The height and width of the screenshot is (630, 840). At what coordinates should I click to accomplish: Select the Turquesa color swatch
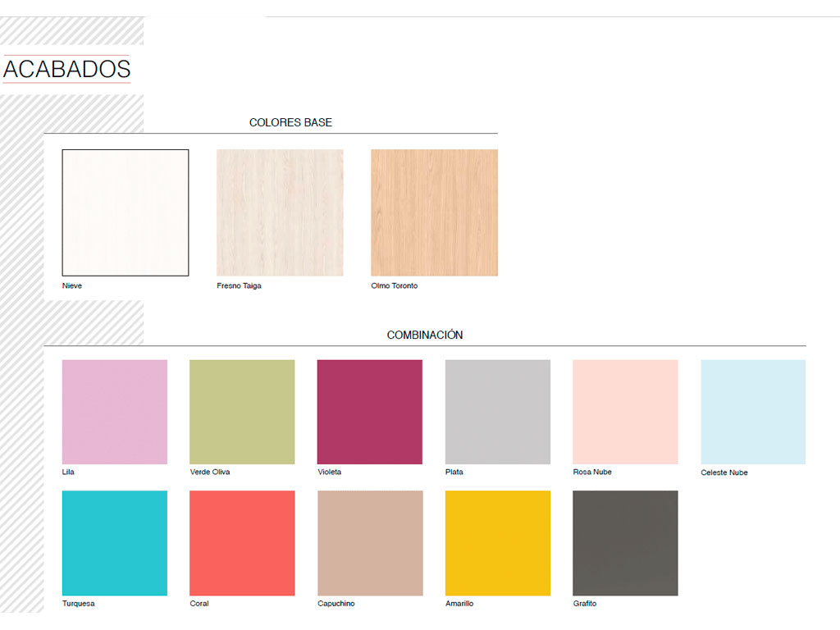[x=115, y=543]
